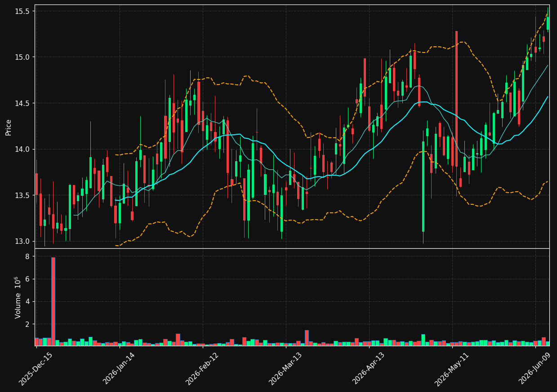Click the 2025-Dec-15 date label
Image resolution: width=557 pixels, height=392 pixels.
point(36,369)
